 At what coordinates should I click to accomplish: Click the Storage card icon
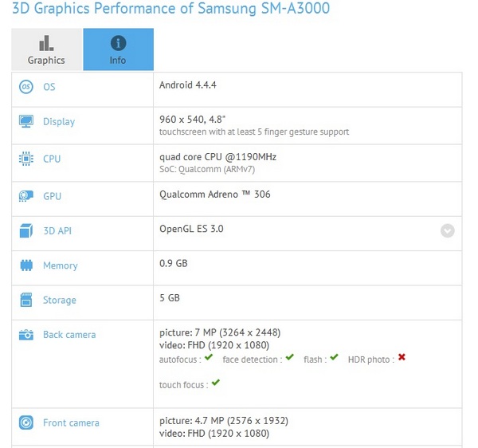point(26,301)
